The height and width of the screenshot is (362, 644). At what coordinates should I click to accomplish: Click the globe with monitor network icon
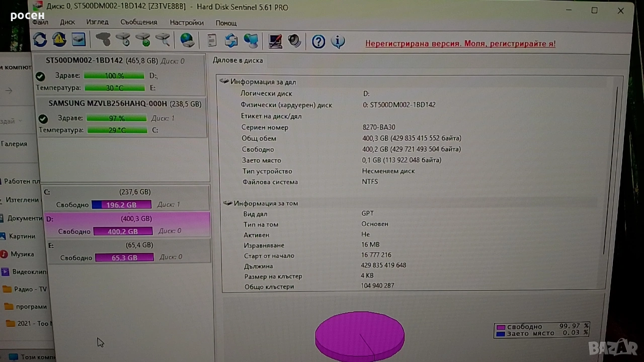[251, 41]
